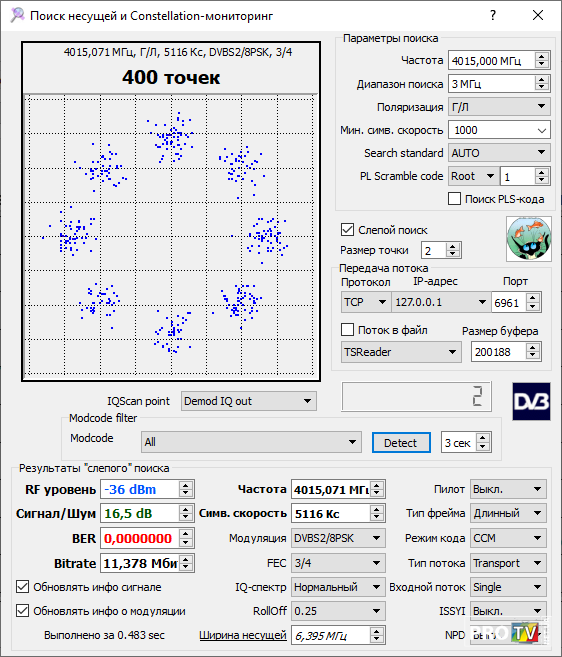
Task: Click the magnifier app icon in title bar
Action: (17, 16)
